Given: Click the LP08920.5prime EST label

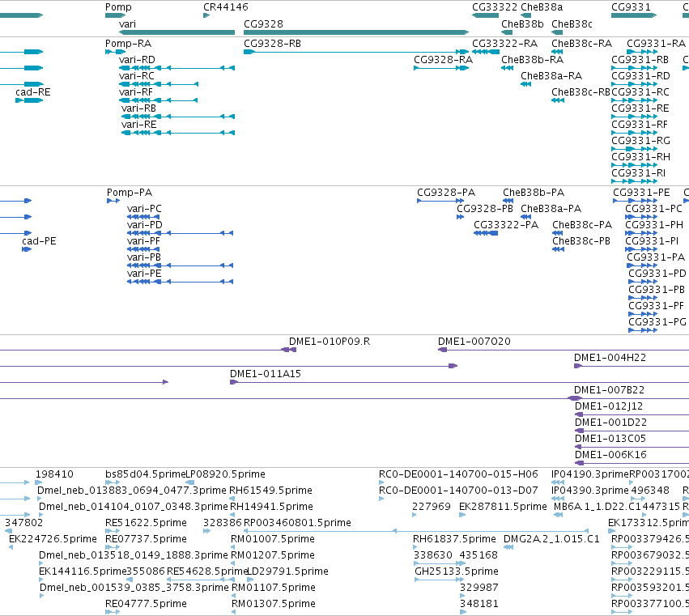Looking at the screenshot, I should [x=225, y=474].
